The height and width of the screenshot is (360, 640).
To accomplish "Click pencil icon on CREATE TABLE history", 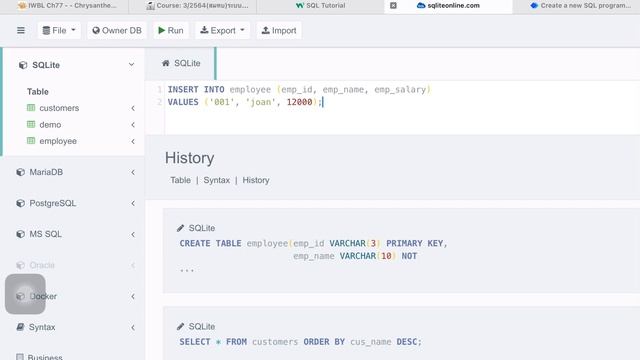I will (180, 228).
